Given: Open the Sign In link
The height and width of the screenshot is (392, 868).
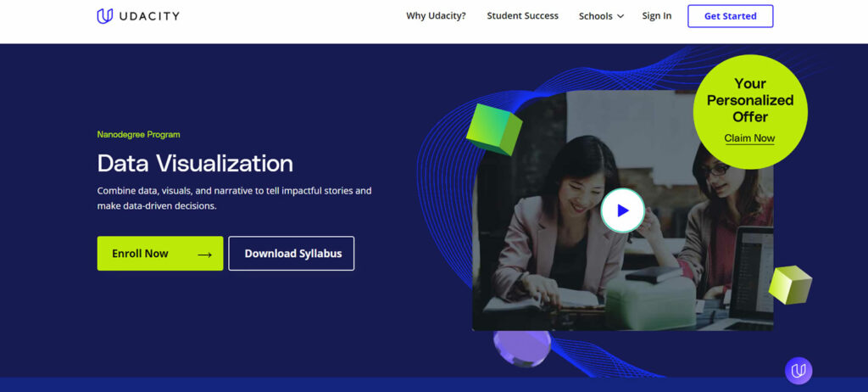Looking at the screenshot, I should (656, 16).
